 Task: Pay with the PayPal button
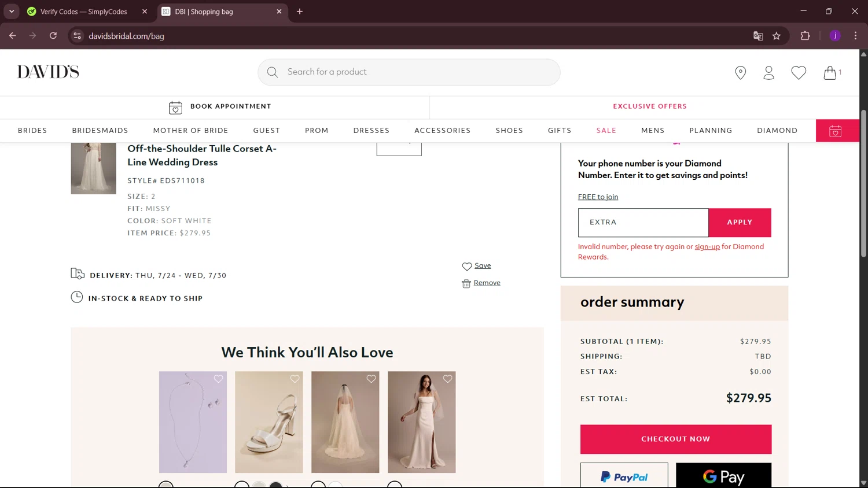pos(624,476)
